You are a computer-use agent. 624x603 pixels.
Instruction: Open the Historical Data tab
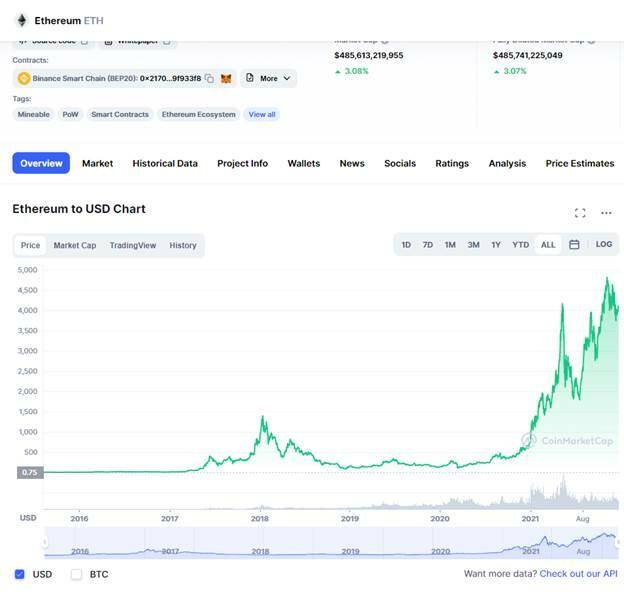pyautogui.click(x=165, y=163)
